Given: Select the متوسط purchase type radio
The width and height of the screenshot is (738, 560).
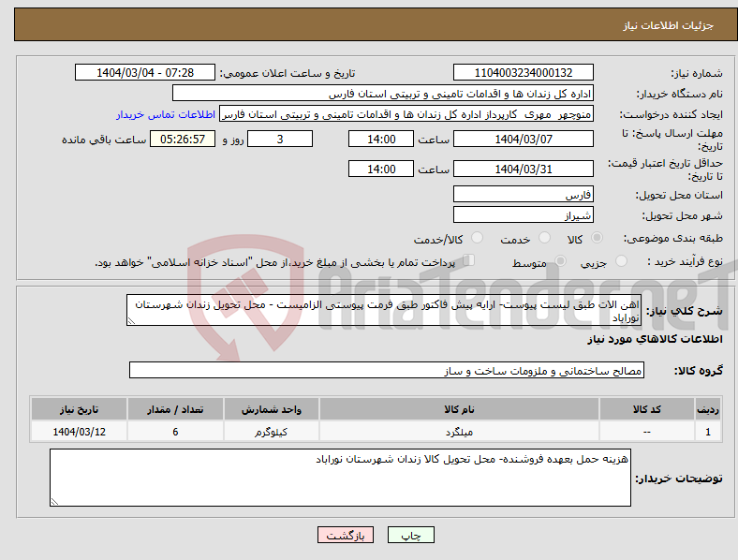Looking at the screenshot, I should tap(560, 261).
